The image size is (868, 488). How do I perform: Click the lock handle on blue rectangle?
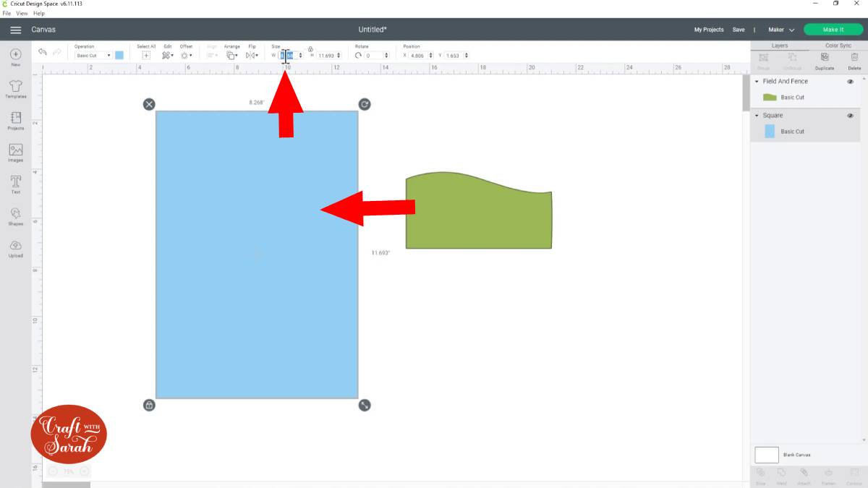149,405
